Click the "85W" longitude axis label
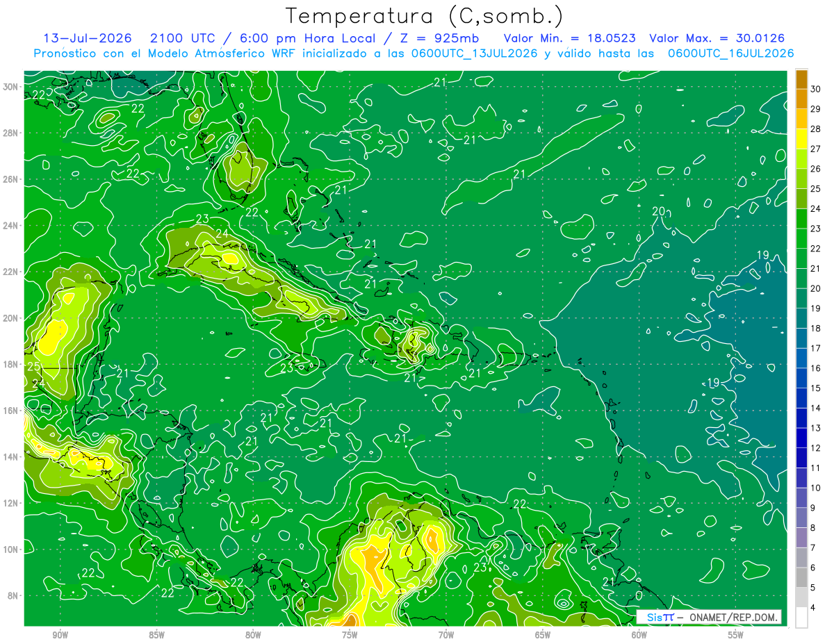The image size is (834, 644). [x=156, y=635]
